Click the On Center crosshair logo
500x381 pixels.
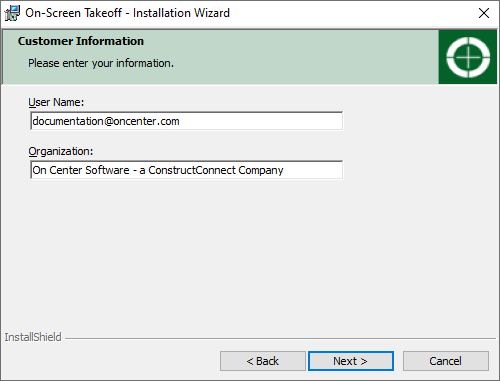tap(468, 57)
